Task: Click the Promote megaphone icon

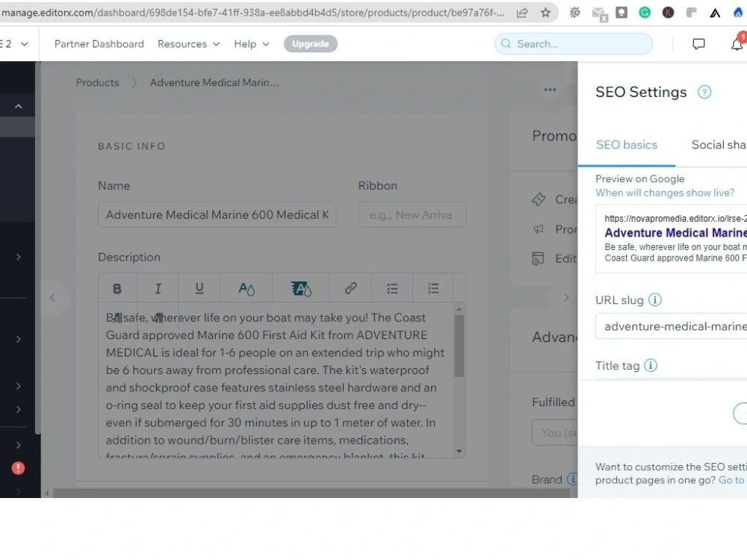Action: coord(539,229)
